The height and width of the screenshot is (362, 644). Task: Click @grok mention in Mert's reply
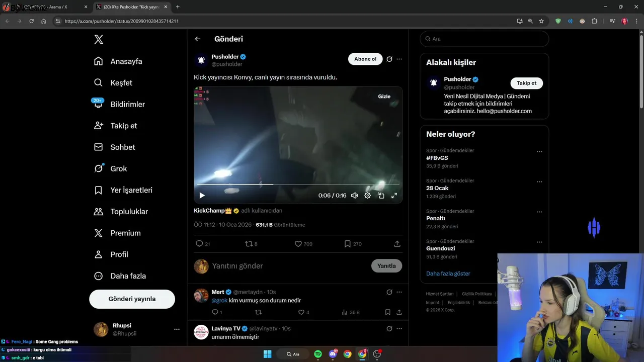(x=219, y=301)
